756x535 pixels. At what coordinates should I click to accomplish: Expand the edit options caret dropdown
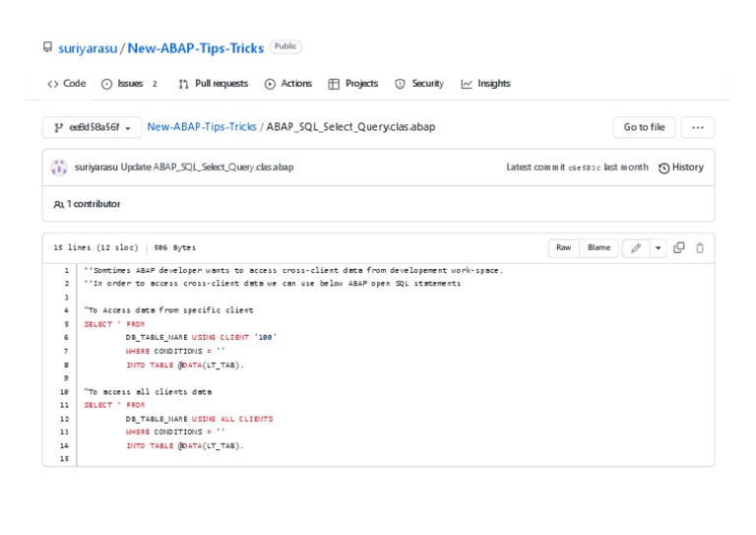coord(658,248)
